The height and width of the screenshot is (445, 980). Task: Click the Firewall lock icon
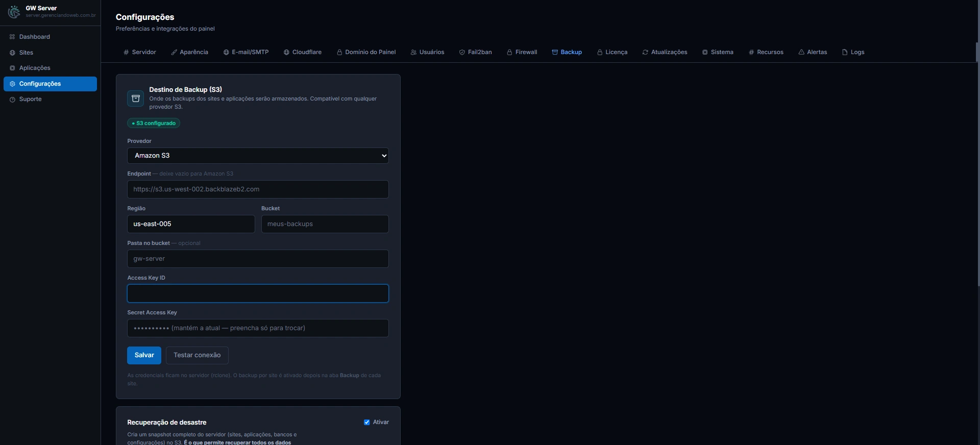pyautogui.click(x=509, y=52)
